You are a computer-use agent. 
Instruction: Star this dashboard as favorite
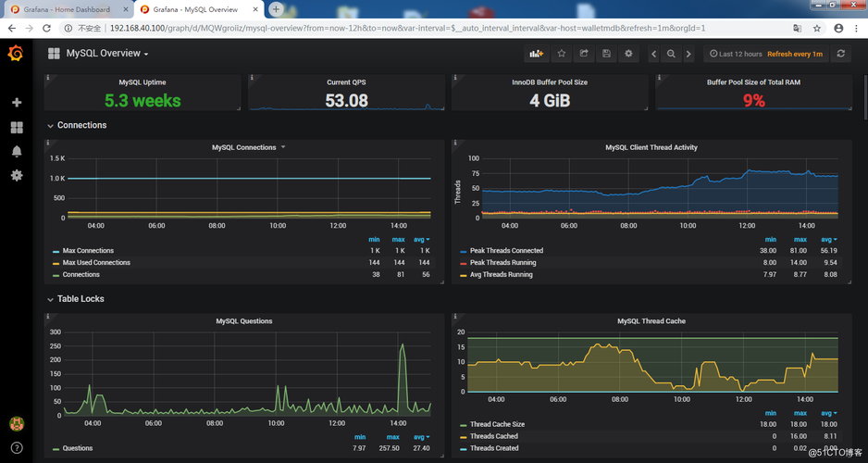(561, 54)
